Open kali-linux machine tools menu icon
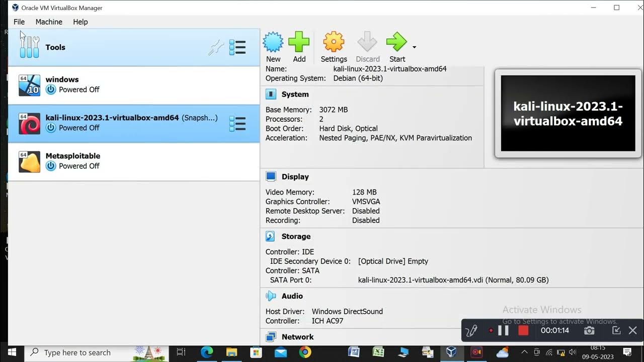The width and height of the screenshot is (644, 362). click(x=237, y=124)
